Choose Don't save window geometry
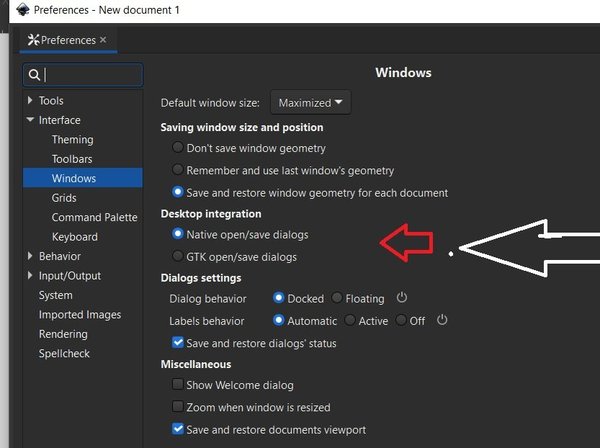This screenshot has width=600, height=448. pos(178,147)
